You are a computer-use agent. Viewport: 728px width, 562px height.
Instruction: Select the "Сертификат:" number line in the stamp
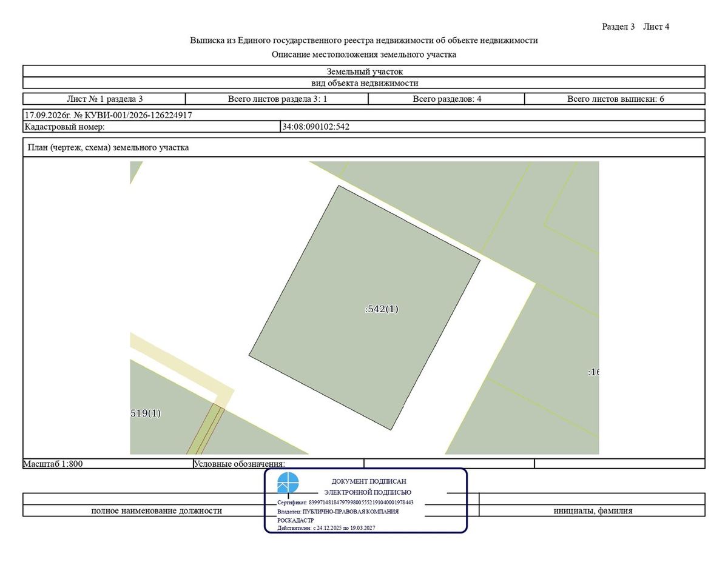[345, 503]
